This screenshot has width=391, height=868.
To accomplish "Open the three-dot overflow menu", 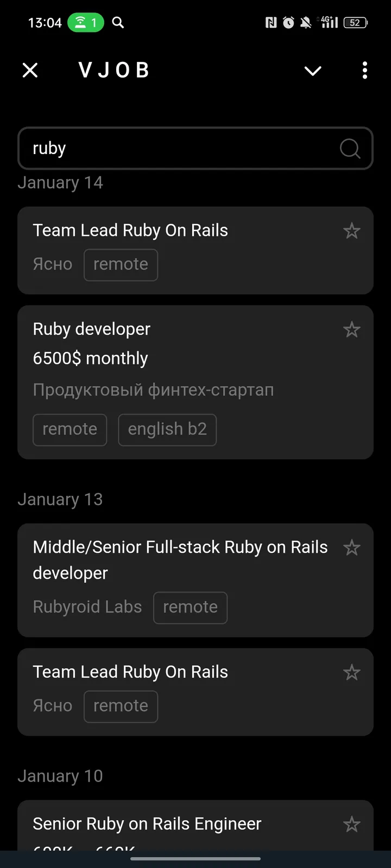I will 364,71.
